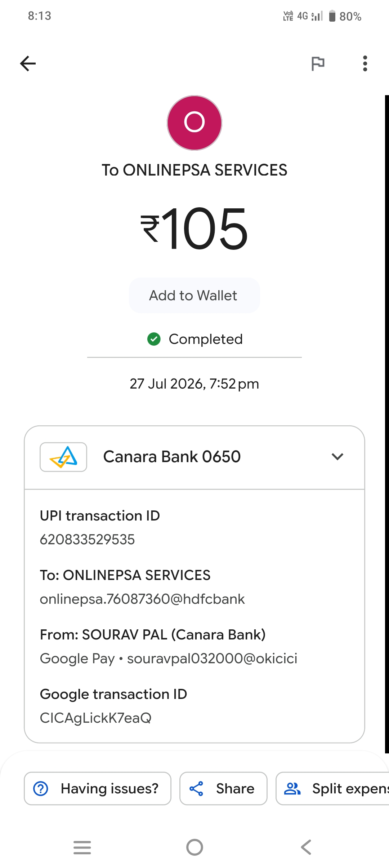389x868 pixels.
Task: Tap the green Completed check icon
Action: (154, 339)
